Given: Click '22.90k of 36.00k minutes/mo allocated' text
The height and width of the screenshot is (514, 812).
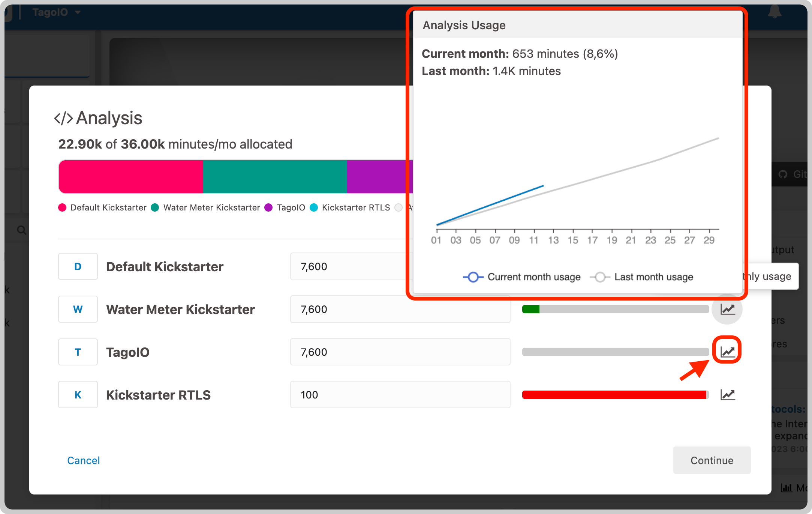Looking at the screenshot, I should 175,144.
